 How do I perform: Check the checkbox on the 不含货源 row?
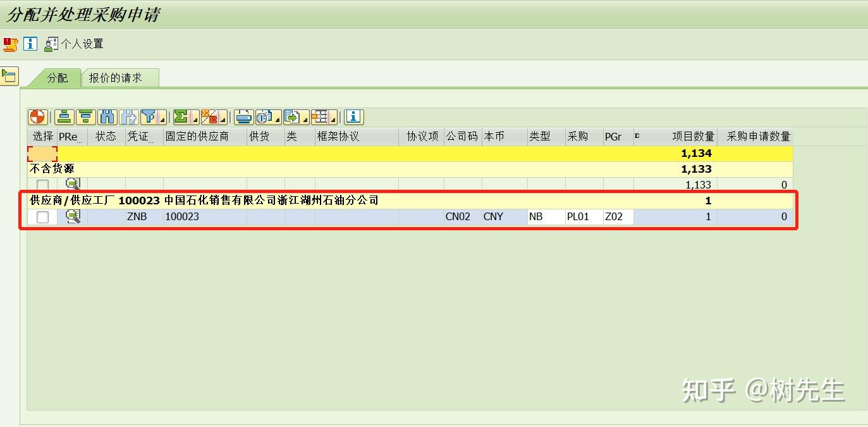click(x=41, y=184)
